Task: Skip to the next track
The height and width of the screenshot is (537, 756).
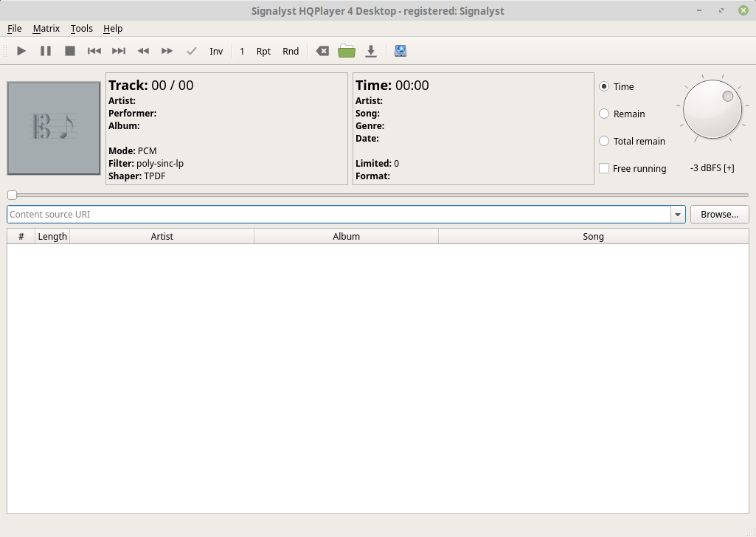Action: coord(119,51)
